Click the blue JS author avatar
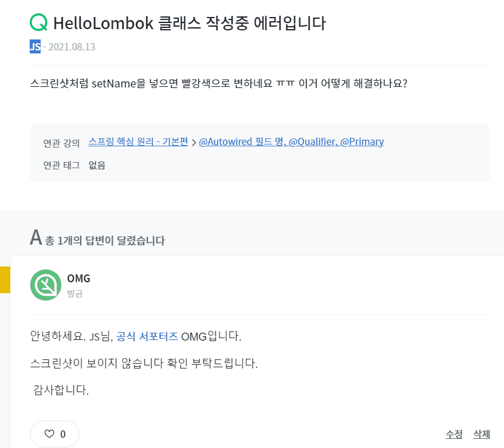Viewport: 504px width, 448px height. (35, 46)
